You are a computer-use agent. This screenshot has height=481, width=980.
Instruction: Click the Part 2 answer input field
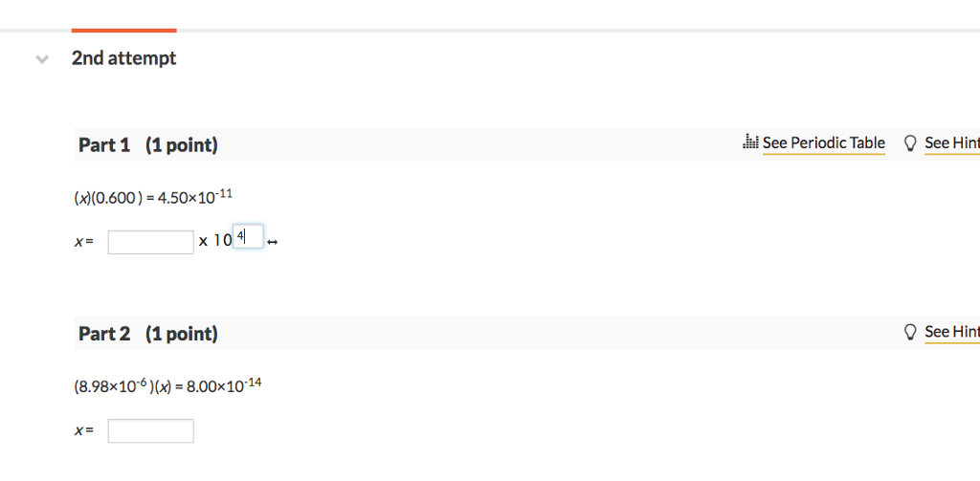click(150, 431)
